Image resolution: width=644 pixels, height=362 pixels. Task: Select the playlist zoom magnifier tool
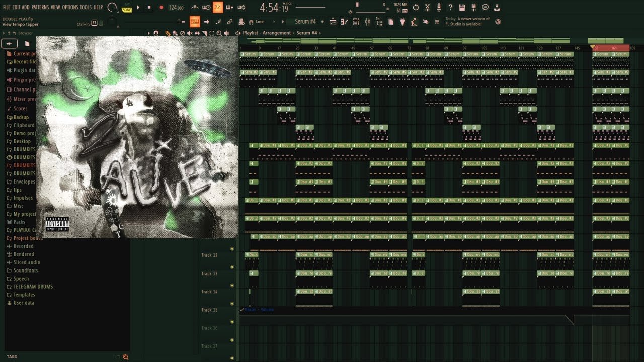219,33
